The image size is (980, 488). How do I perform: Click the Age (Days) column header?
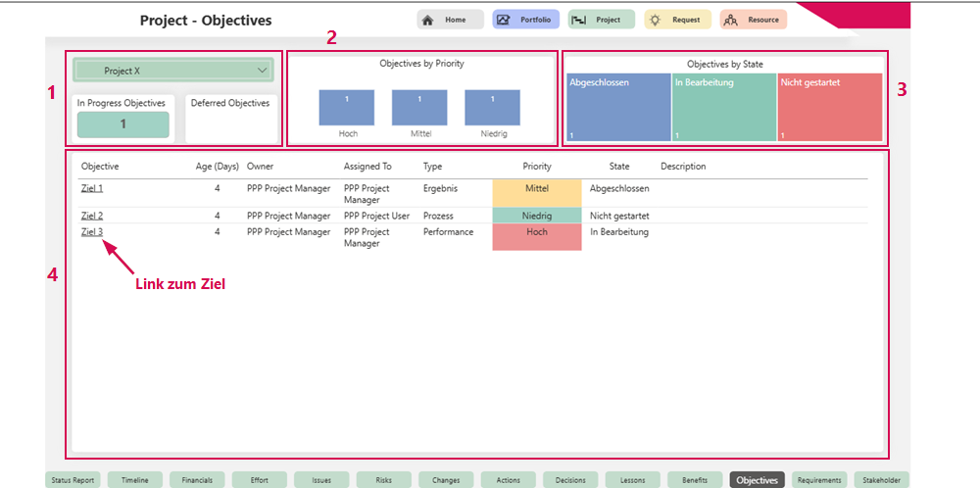pyautogui.click(x=218, y=167)
